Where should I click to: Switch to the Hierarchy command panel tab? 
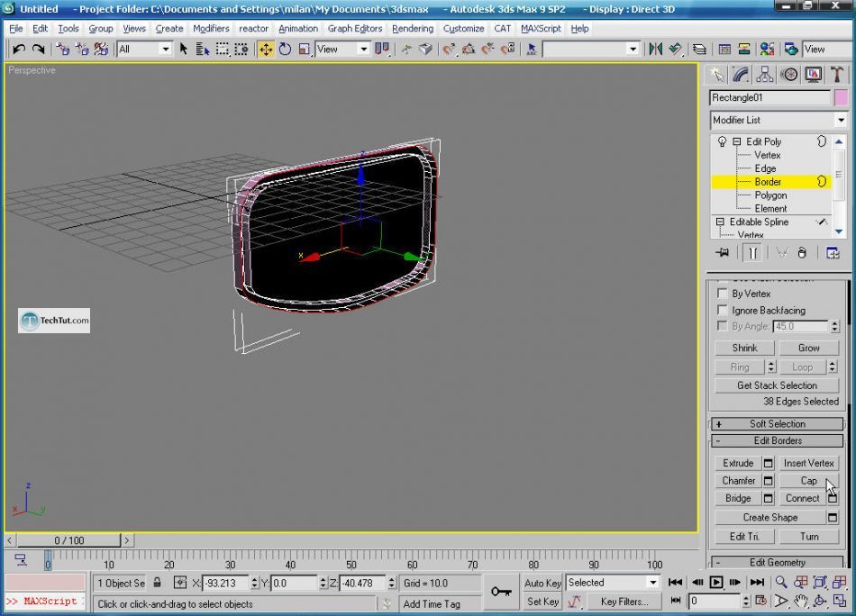pyautogui.click(x=765, y=74)
